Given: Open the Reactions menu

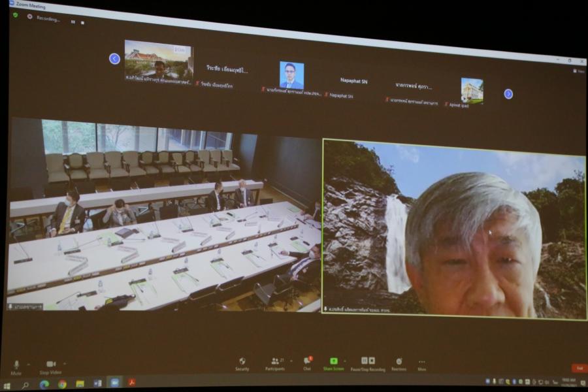Looking at the screenshot, I should (399, 362).
